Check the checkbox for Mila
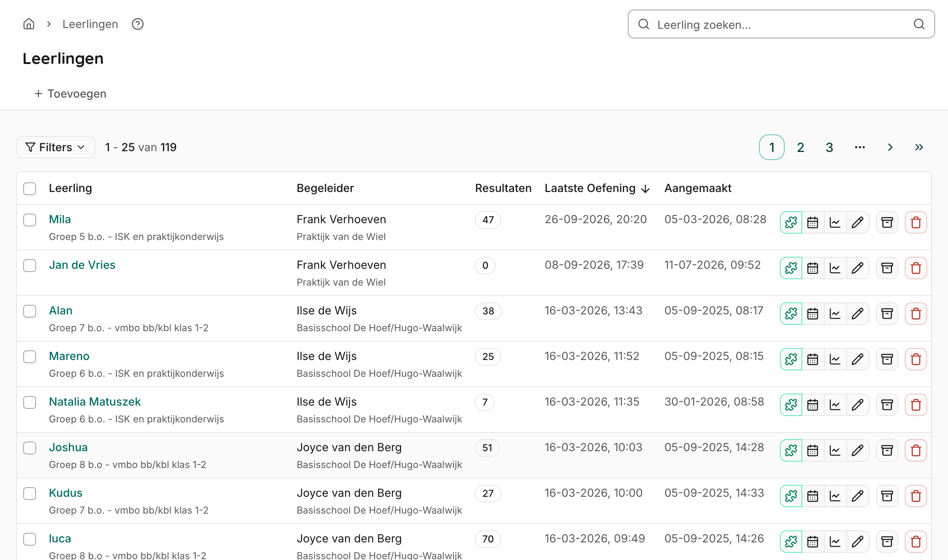Screen dimensions: 948x560 tap(30, 220)
